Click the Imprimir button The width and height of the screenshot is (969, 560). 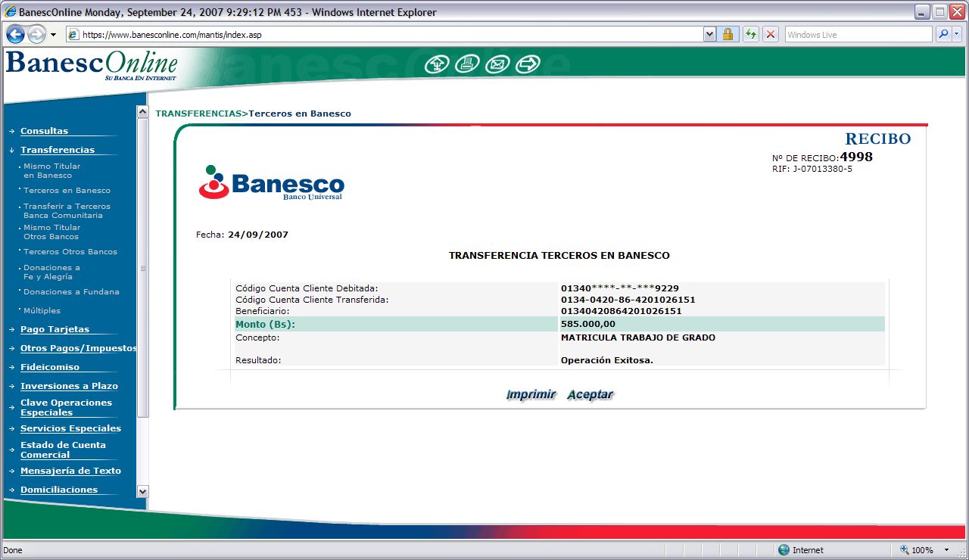(x=531, y=395)
